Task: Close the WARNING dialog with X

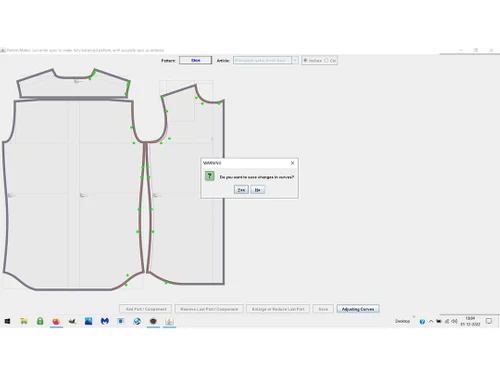Action: click(292, 163)
